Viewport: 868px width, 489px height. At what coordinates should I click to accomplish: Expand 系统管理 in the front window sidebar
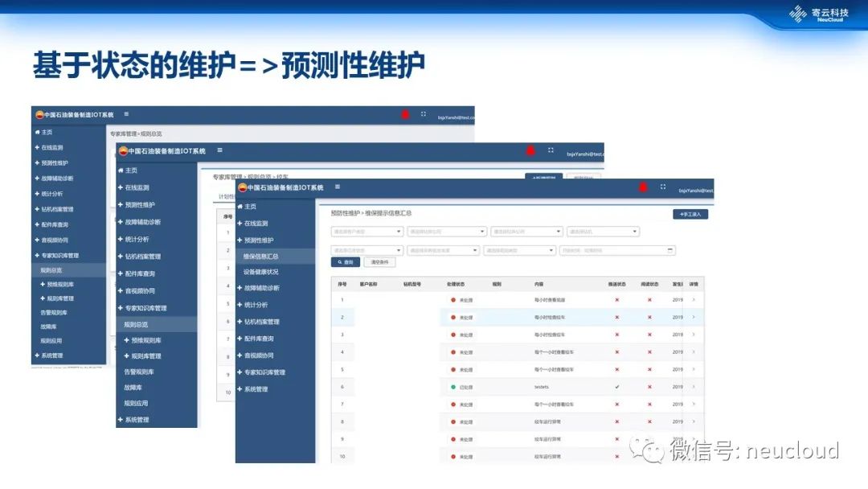coord(256,389)
